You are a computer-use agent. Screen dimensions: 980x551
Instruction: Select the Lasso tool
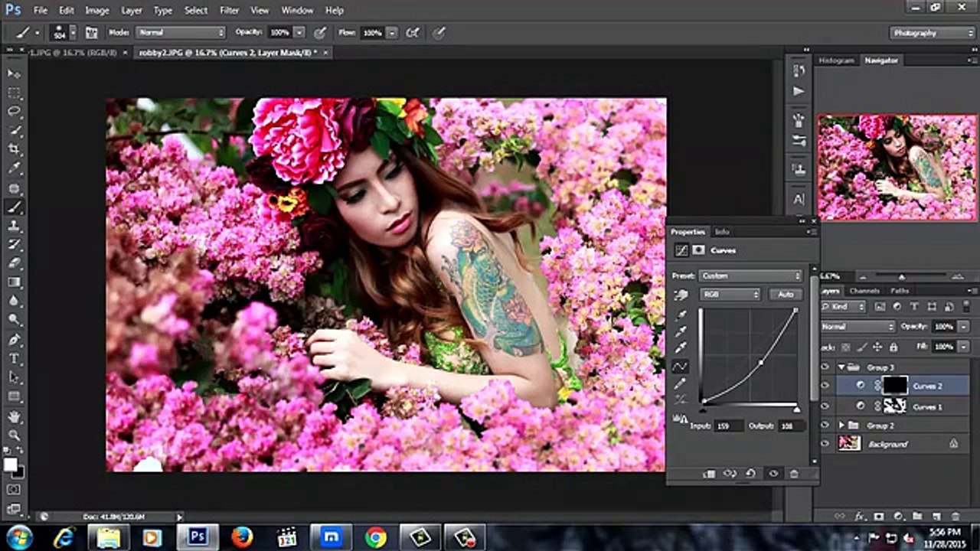tap(14, 112)
